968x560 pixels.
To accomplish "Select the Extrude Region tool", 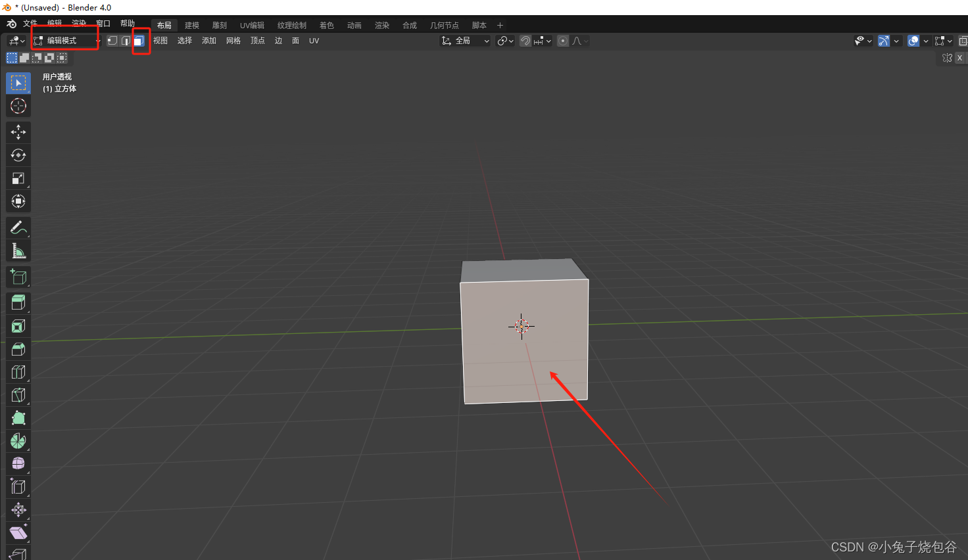I will coord(18,303).
